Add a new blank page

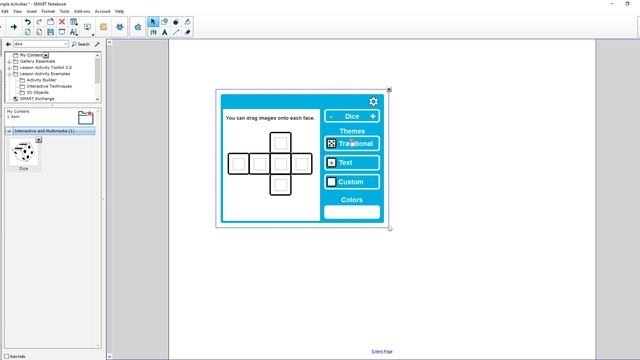[x=27, y=32]
